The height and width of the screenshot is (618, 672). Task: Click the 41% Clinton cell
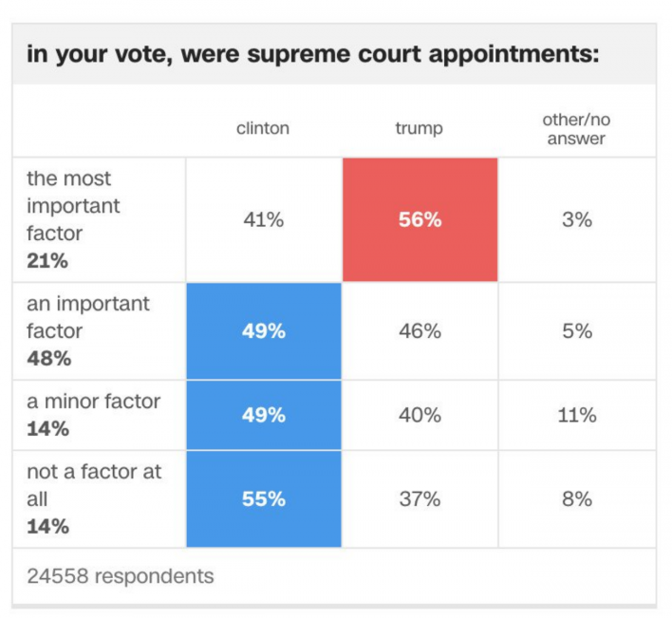pos(263,219)
